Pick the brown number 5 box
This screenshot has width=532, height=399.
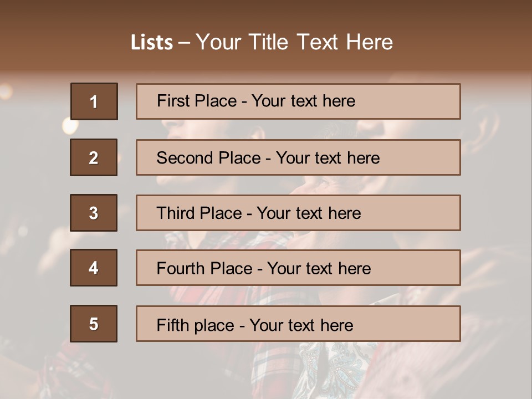[94, 324]
